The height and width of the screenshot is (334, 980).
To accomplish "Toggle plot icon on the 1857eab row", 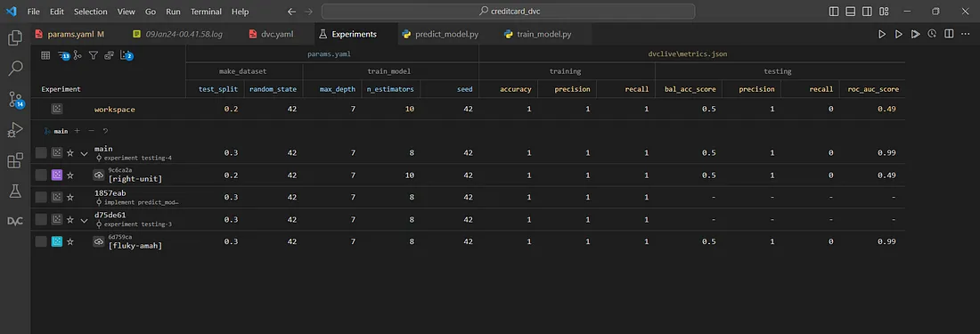I will pyautogui.click(x=57, y=197).
